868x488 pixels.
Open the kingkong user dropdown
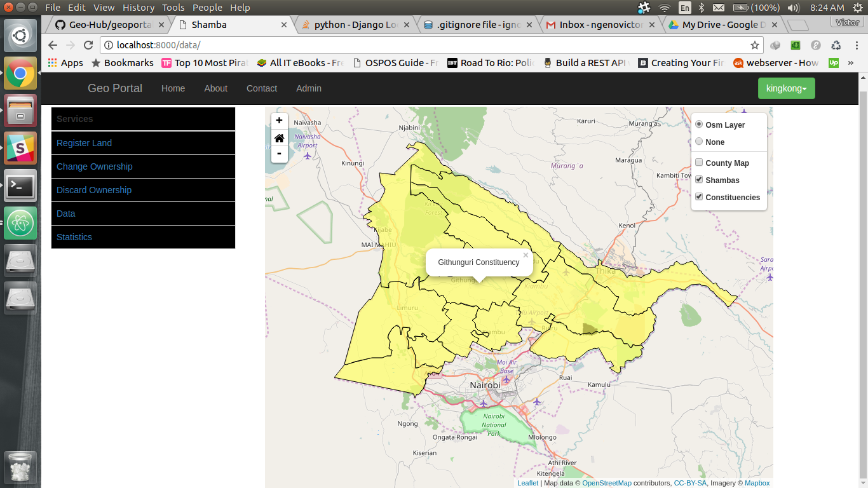(x=787, y=88)
